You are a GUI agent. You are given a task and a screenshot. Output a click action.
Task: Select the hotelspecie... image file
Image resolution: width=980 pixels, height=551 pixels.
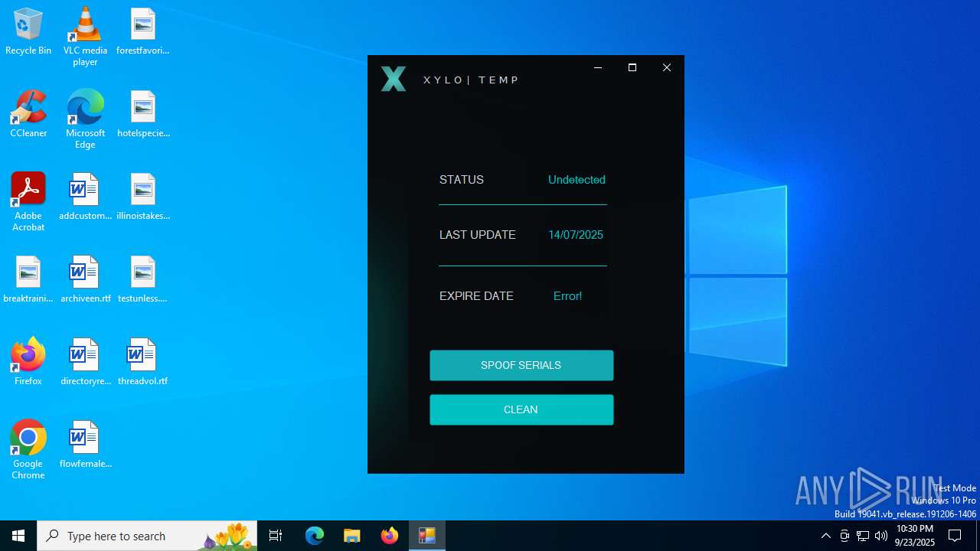click(x=143, y=114)
